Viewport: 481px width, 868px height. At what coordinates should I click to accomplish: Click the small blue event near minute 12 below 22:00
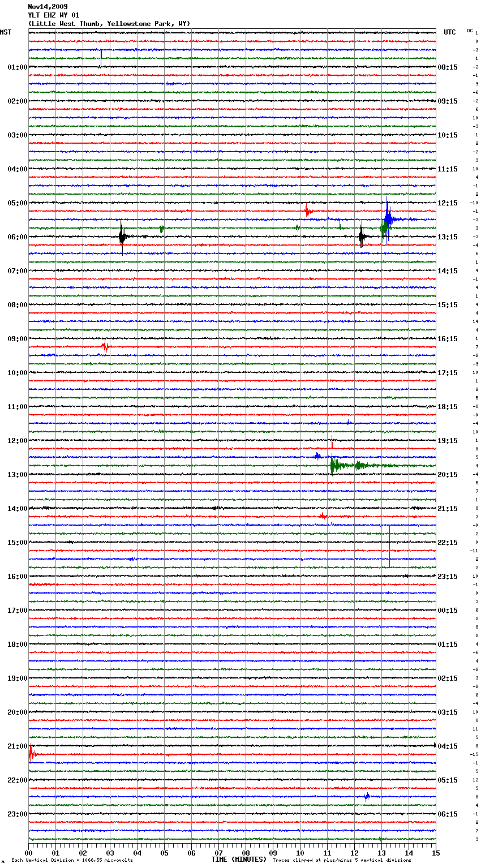(367, 797)
